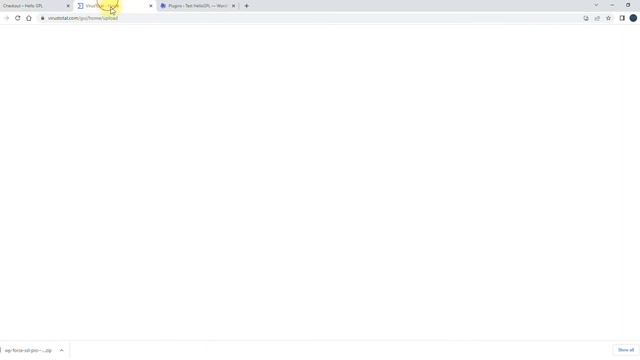
Task: Switch to the Plugins WordPress tab
Action: [198, 6]
